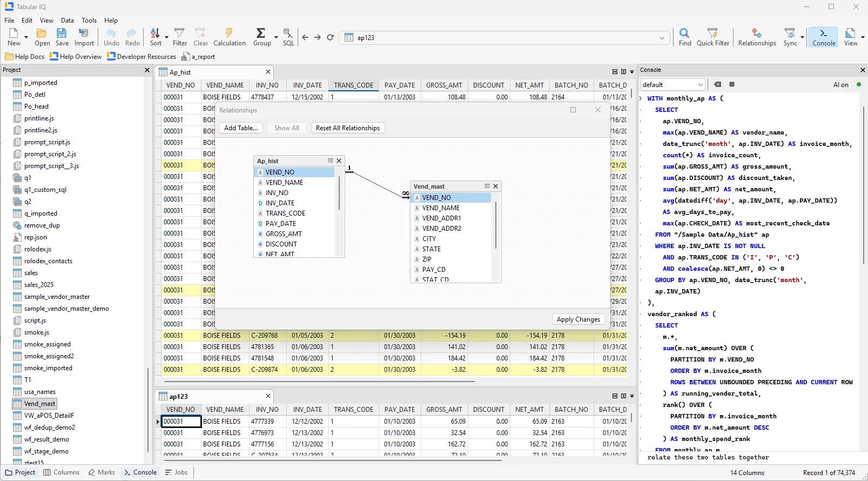The height and width of the screenshot is (481, 868).
Task: Expand the Sync dropdown arrow
Action: coord(802,37)
